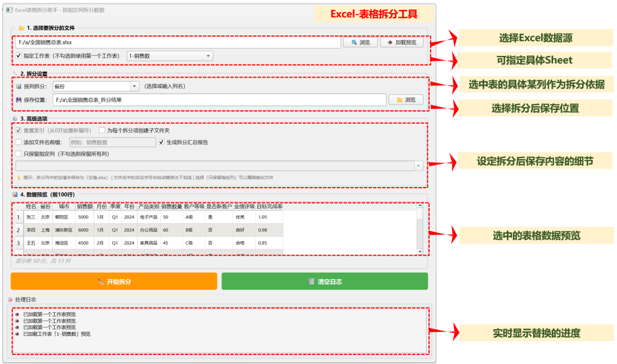Click the lightbulb tip icon before 提示
The image size is (617, 364).
pos(19,177)
